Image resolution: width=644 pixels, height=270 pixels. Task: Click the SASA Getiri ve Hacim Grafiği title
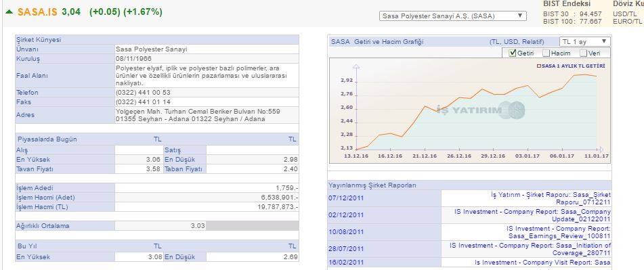[x=377, y=42]
